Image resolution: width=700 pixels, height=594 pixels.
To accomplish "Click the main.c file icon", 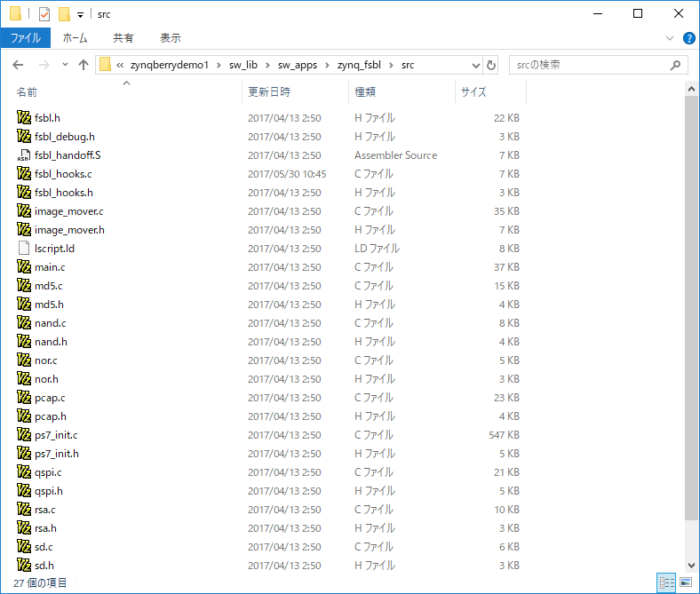I will pyautogui.click(x=24, y=267).
